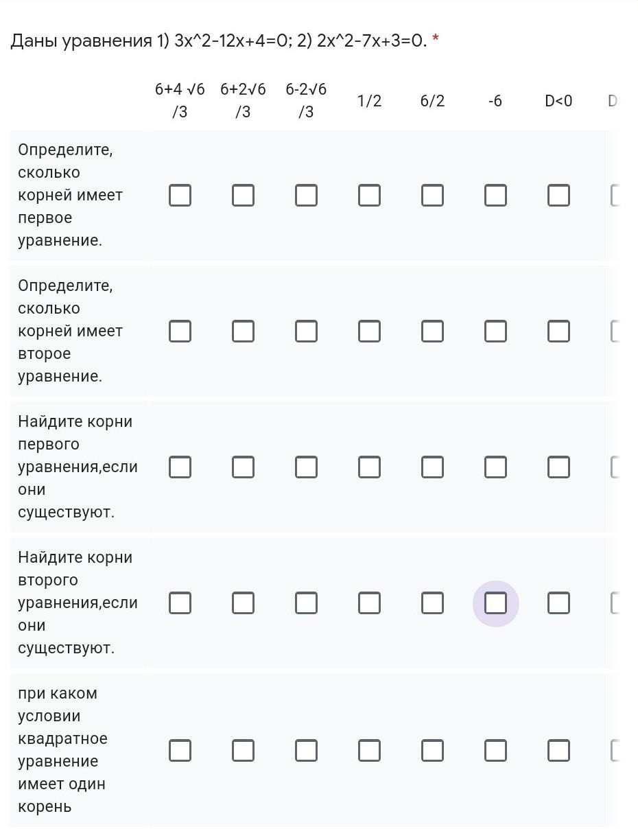Tick 1/2 in one-root condition row
The image size is (638, 840).
(x=369, y=751)
